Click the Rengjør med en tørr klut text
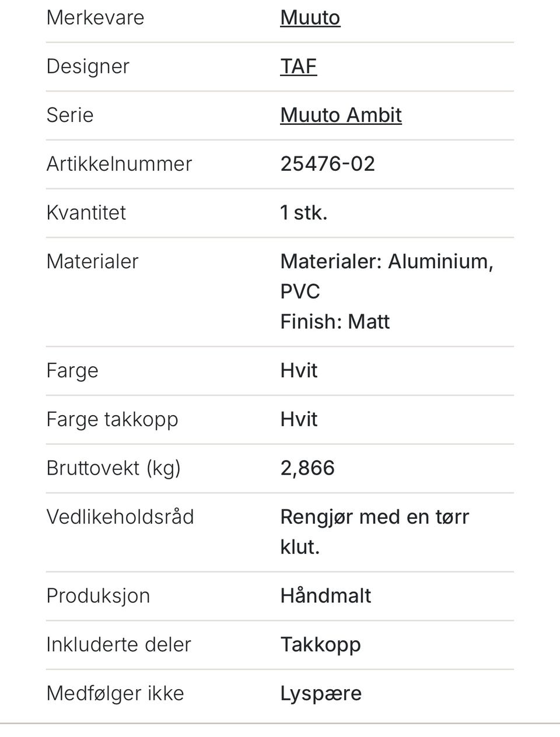 pos(374,532)
